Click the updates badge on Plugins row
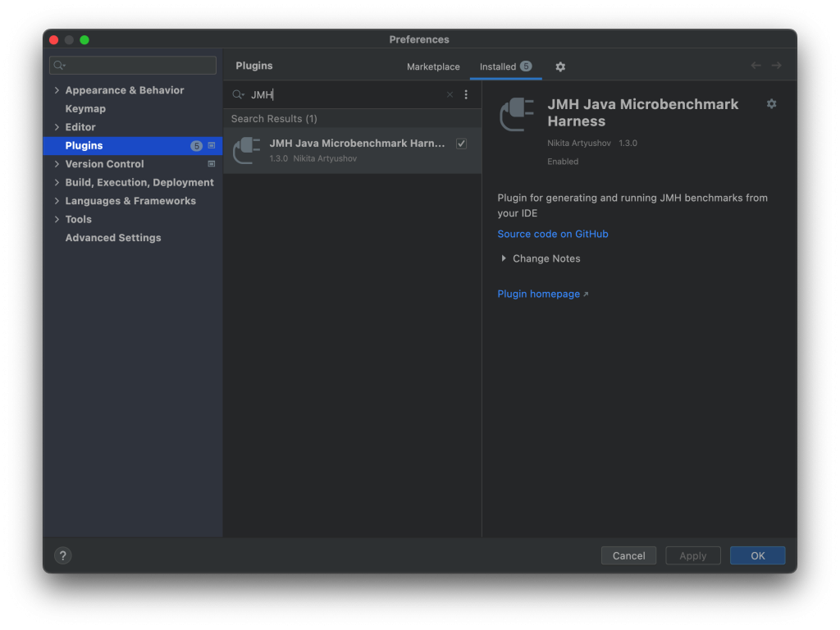This screenshot has width=840, height=630. pos(196,146)
